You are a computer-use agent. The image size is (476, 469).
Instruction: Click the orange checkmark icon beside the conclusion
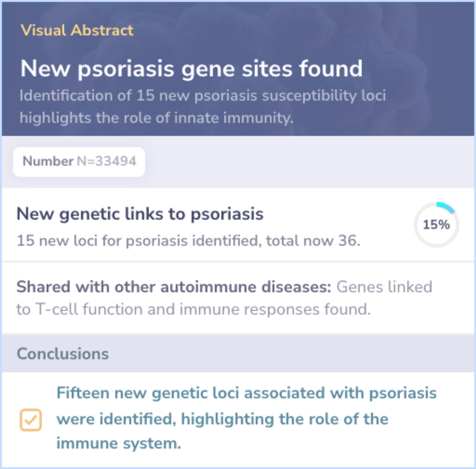(x=30, y=420)
